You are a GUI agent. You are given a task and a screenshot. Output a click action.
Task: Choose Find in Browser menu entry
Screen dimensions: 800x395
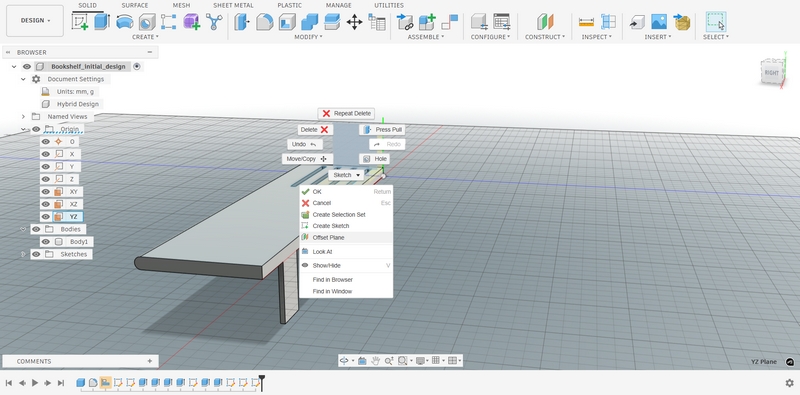click(346, 280)
